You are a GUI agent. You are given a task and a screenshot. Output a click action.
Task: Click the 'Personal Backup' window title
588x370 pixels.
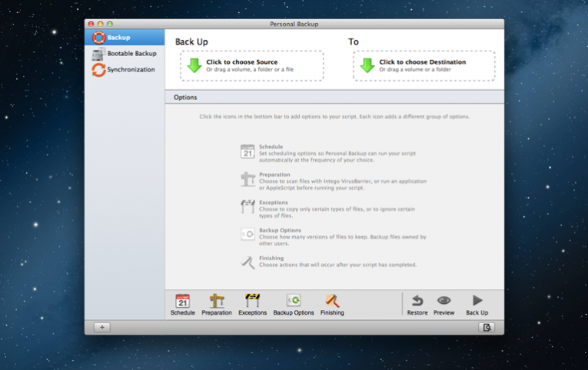294,24
